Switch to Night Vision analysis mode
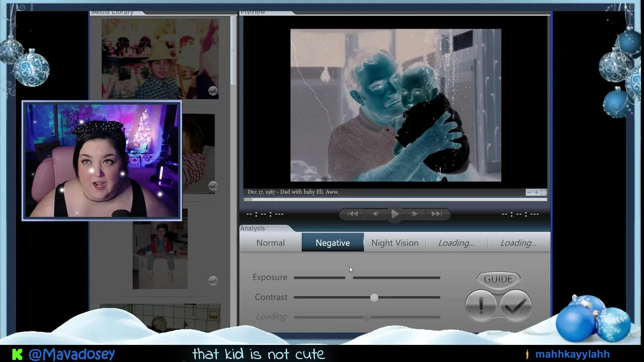This screenshot has height=362, width=644. coord(395,243)
